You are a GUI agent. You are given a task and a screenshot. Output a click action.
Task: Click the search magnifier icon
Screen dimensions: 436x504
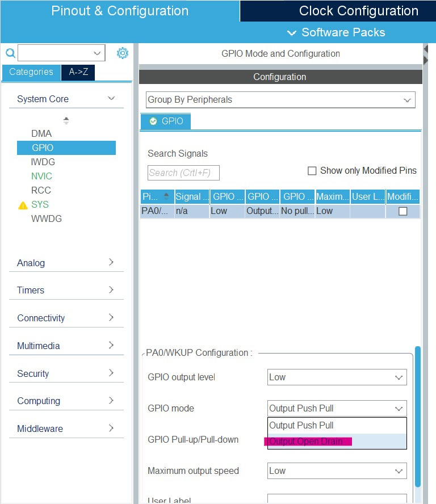pos(10,53)
